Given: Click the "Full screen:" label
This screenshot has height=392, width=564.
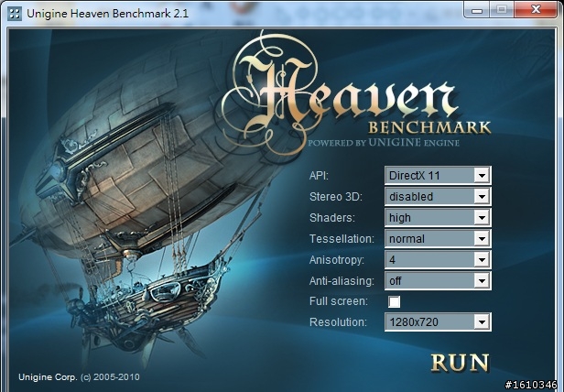Looking at the screenshot, I should pyautogui.click(x=339, y=301).
